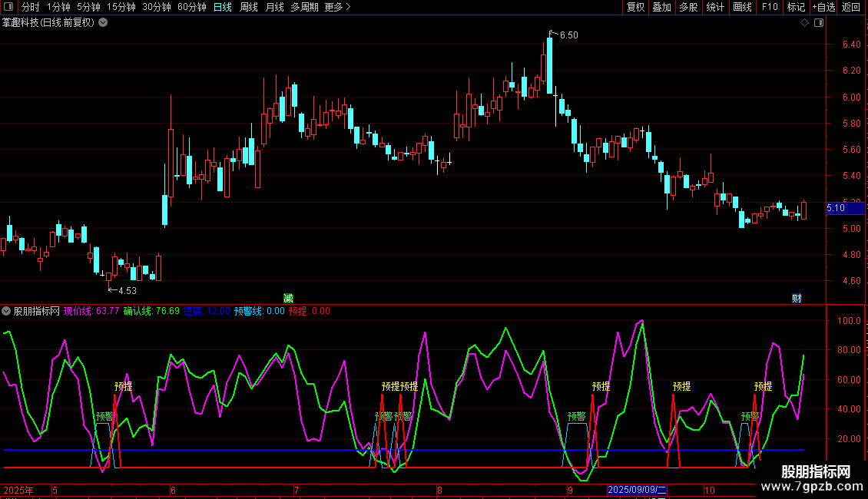Select the 15分钟 period tab

pos(121,7)
